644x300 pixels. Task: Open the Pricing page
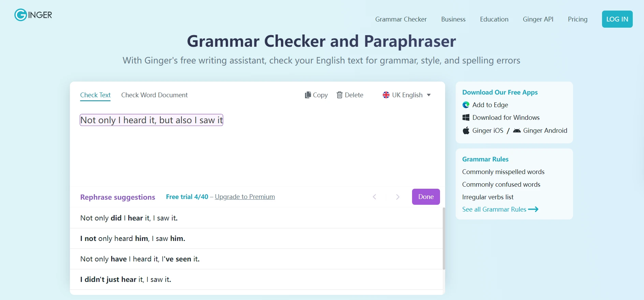[x=577, y=19]
